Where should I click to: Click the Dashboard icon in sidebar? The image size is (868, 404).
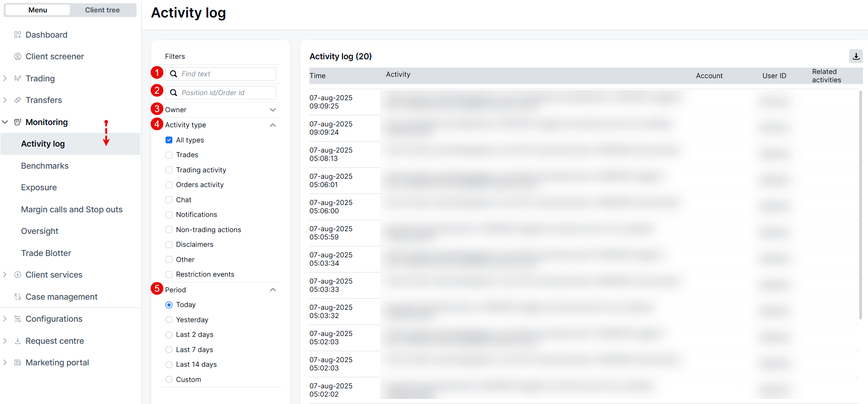(17, 35)
